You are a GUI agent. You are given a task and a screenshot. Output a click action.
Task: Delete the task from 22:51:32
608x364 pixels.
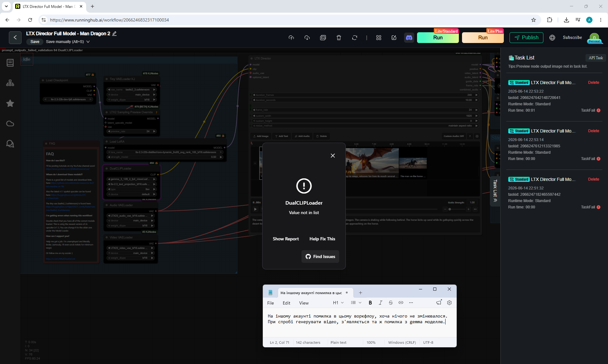pyautogui.click(x=593, y=179)
